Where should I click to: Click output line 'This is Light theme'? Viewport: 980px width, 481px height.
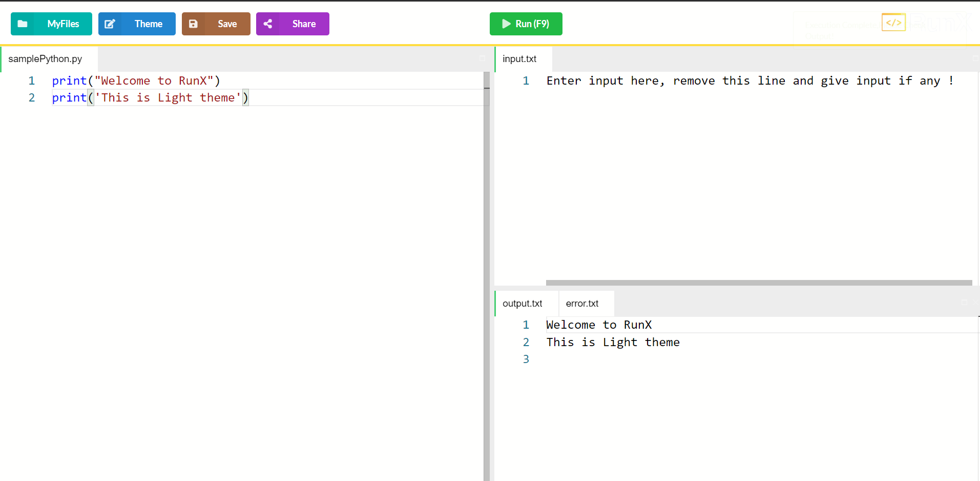coord(613,342)
